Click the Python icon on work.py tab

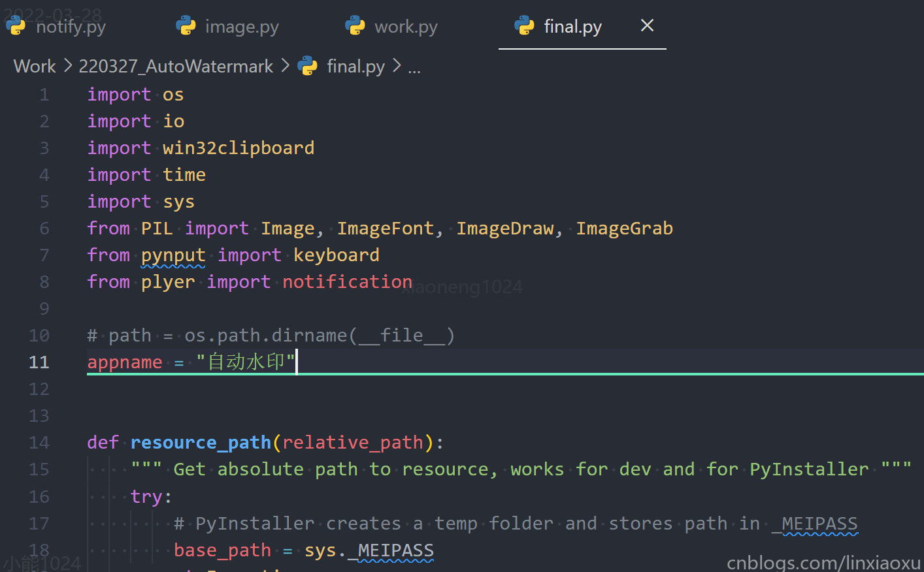355,25
